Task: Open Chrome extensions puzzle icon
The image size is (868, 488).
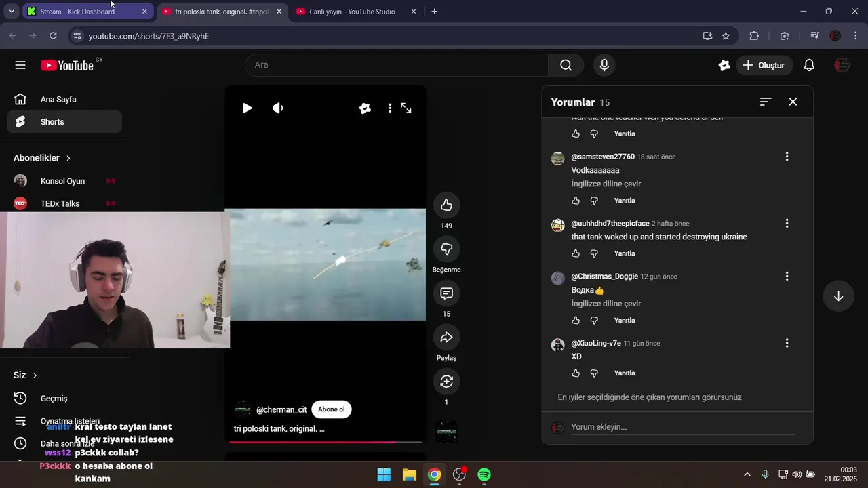Action: (754, 36)
